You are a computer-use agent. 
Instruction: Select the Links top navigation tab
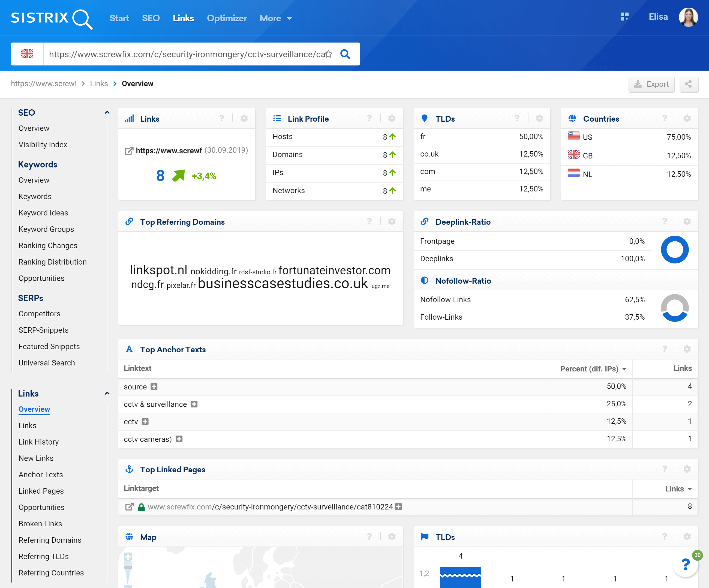183,18
